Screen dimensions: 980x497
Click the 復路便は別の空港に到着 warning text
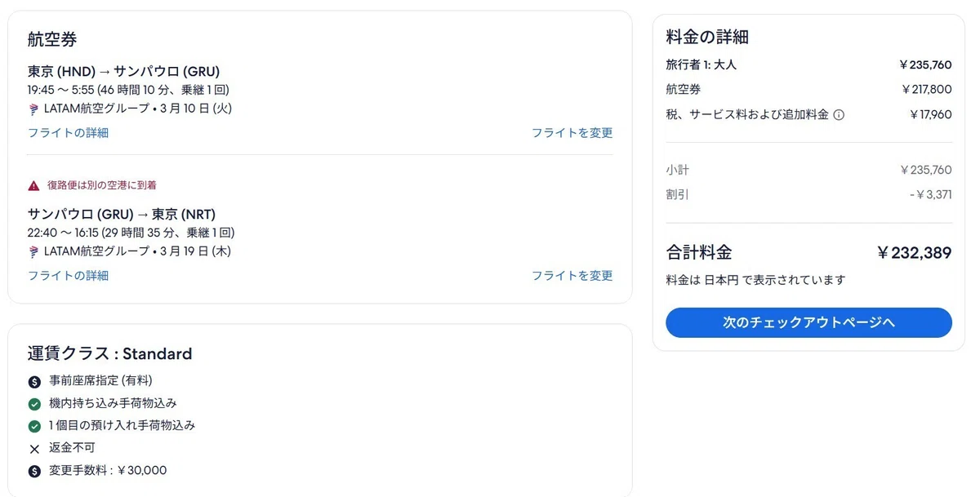pos(102,185)
